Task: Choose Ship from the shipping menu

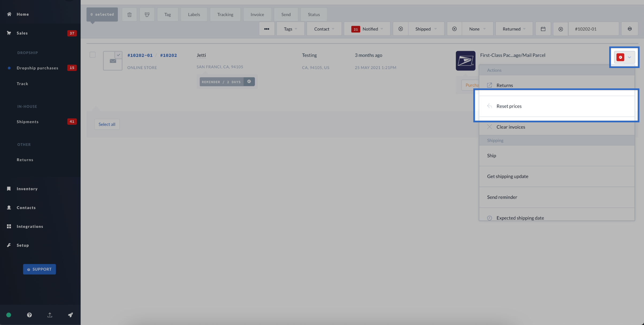Action: pos(557,156)
